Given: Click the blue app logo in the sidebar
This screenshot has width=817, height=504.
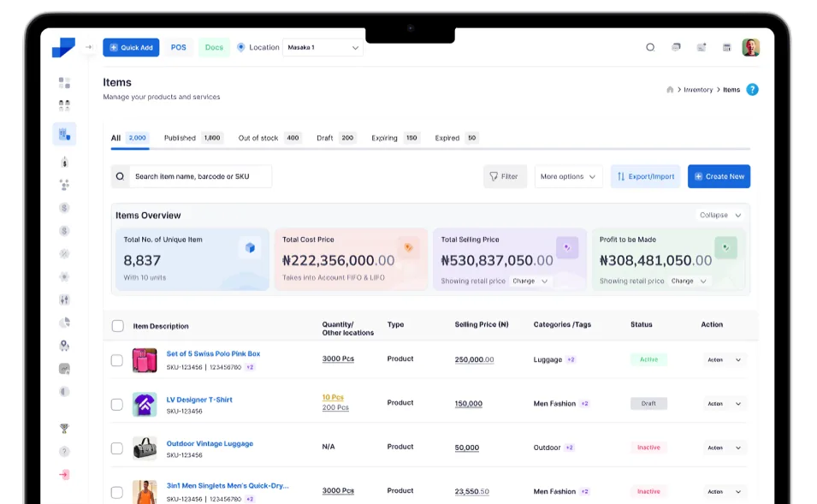Looking at the screenshot, I should pyautogui.click(x=63, y=47).
